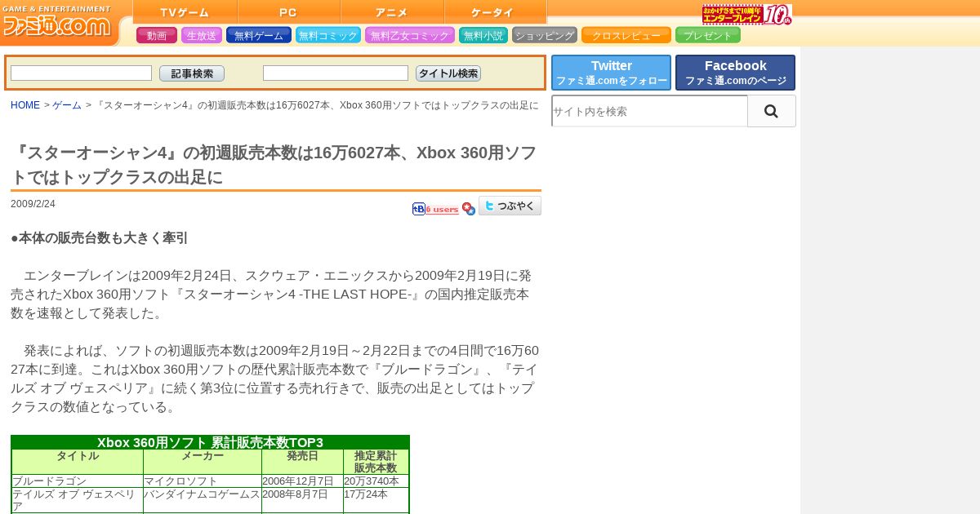Select the バンダイナムコゲームス cell
This screenshot has height=514, width=980.
pos(203,500)
